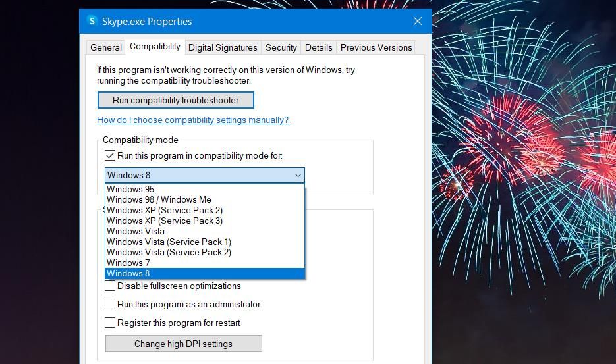Switch to Previous Versions tab

click(376, 47)
